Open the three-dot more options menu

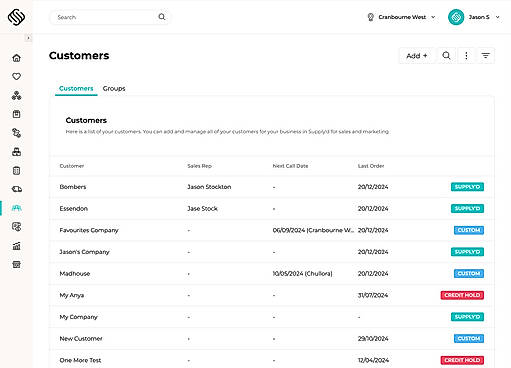point(466,56)
